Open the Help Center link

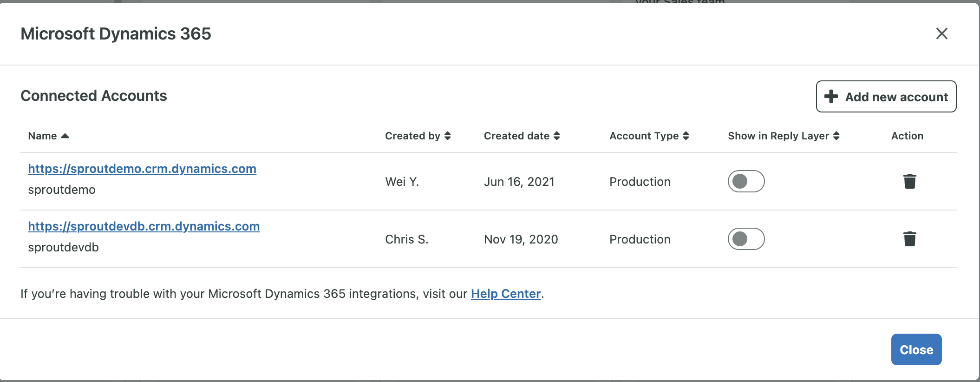[x=506, y=294]
